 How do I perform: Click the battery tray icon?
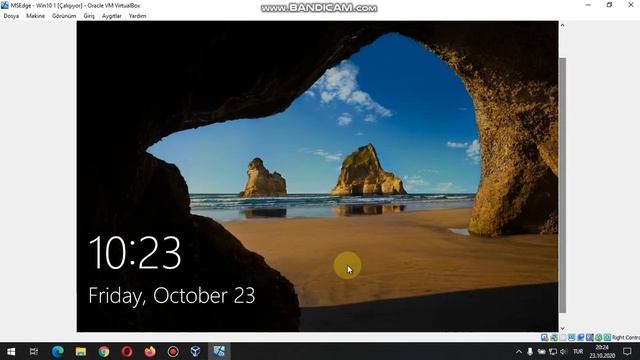click(541, 351)
